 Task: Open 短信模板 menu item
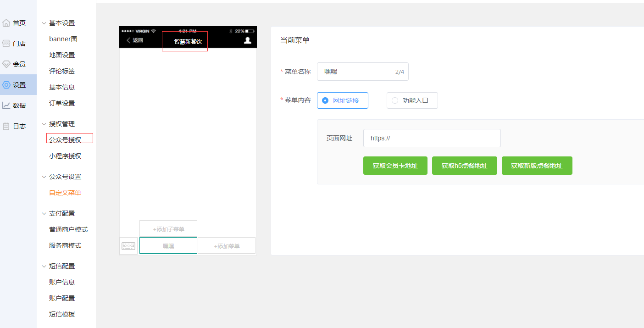62,314
